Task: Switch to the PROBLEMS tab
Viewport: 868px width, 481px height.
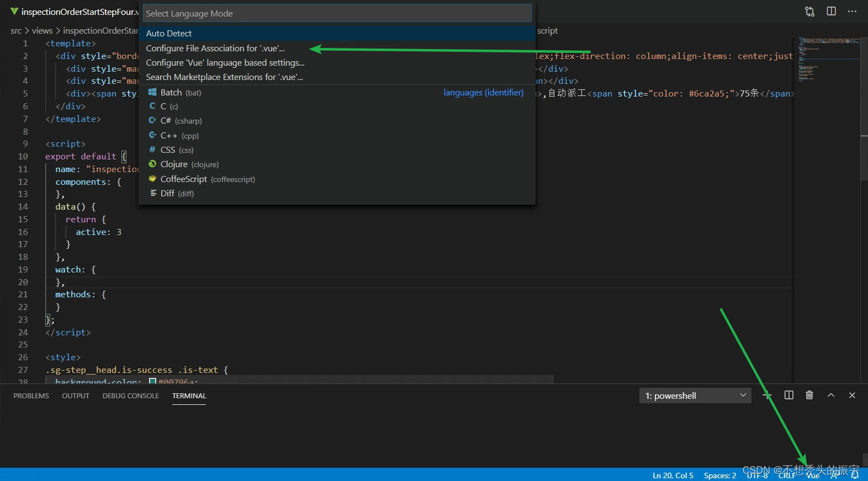Action: (x=31, y=396)
